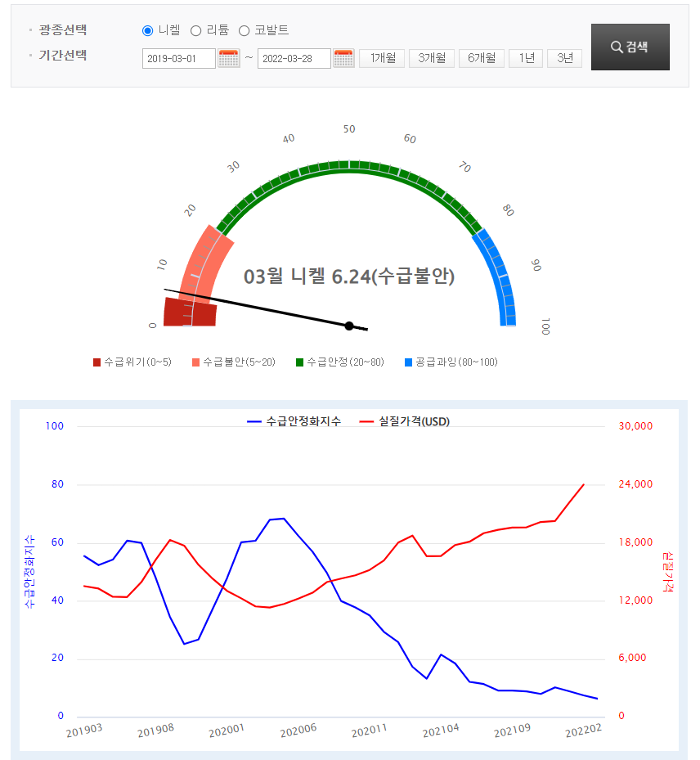Toggle the 실질가격(USD) red legend series
700x760 pixels.
pyautogui.click(x=405, y=421)
